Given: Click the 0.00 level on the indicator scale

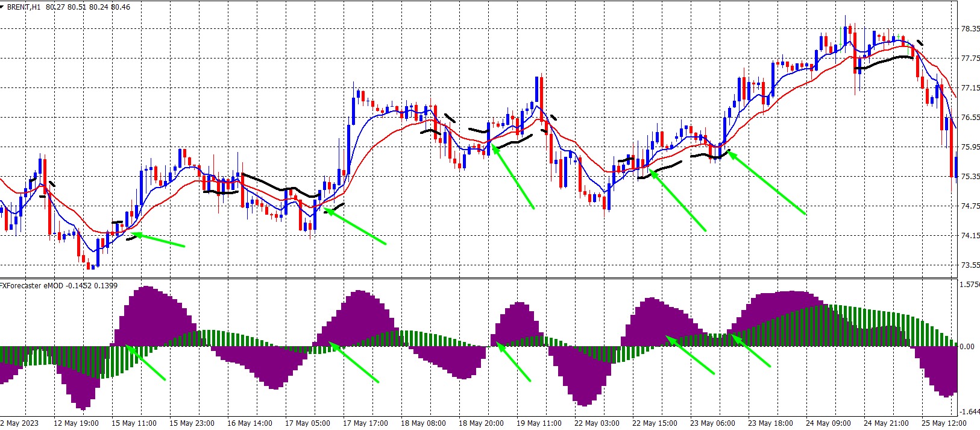Looking at the screenshot, I should tap(967, 347).
